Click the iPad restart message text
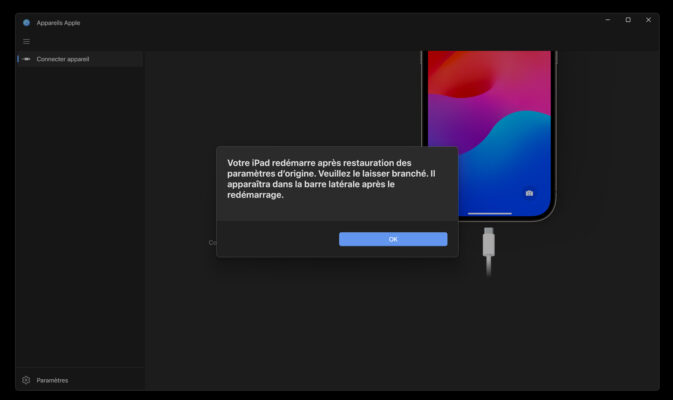The height and width of the screenshot is (400, 673). [x=325, y=178]
